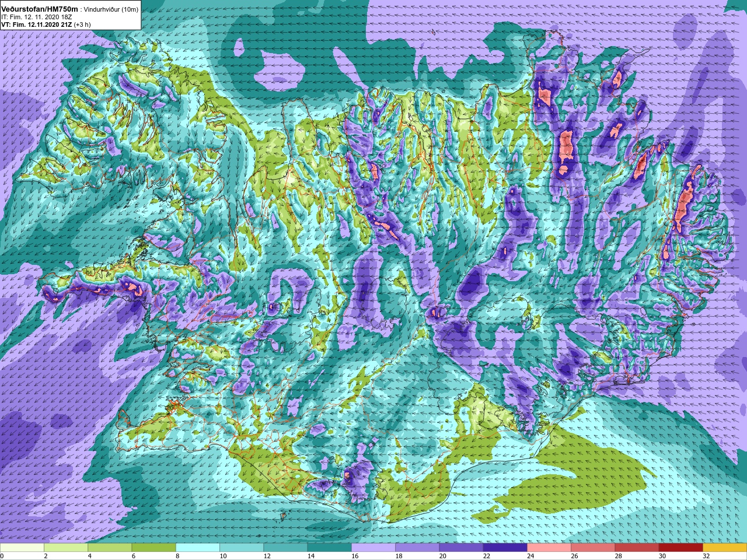Click the 28–30 red legend swatch

(637, 548)
